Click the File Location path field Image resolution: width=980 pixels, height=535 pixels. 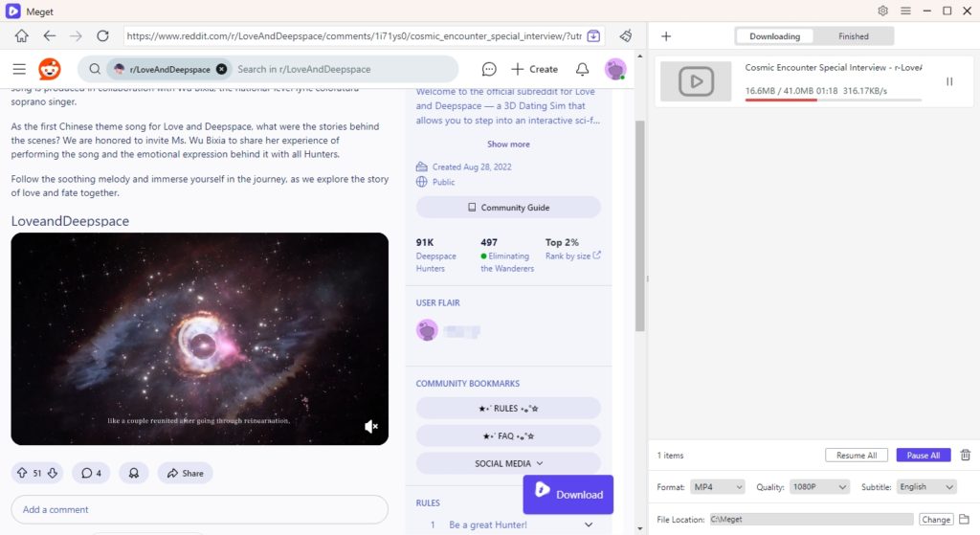pos(811,520)
